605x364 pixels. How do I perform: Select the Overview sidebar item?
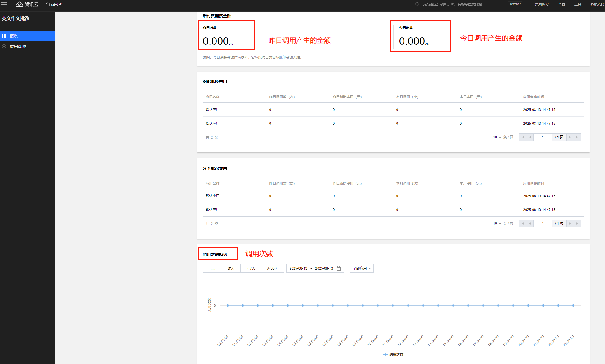[14, 36]
